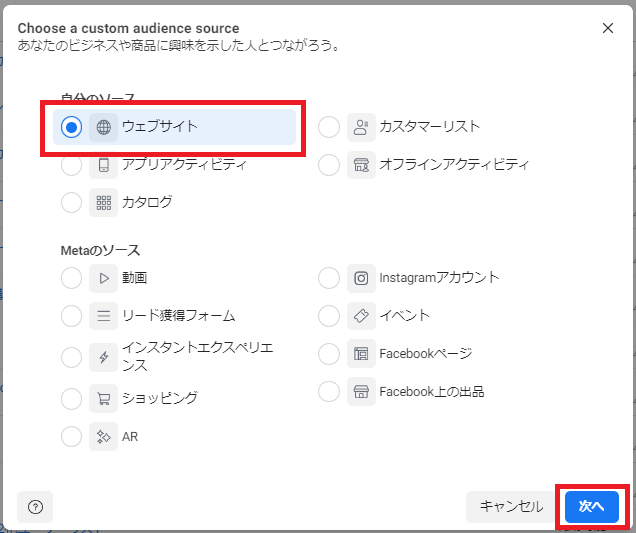Click the globe icon beside ウェブサイト
The image size is (636, 533).
[x=103, y=127]
